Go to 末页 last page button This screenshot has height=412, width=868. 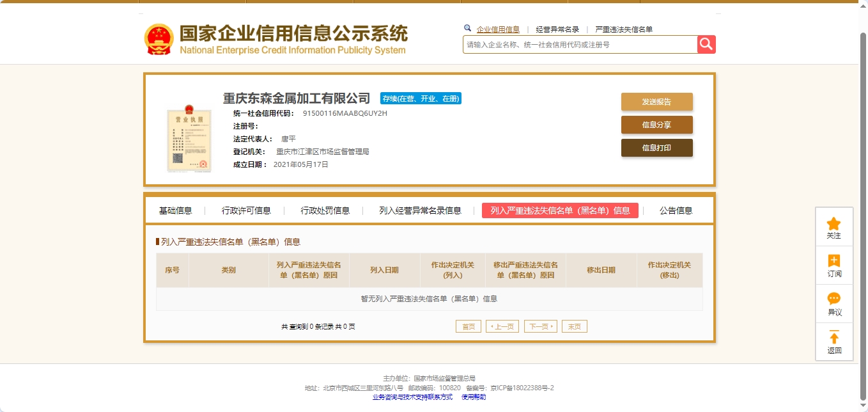574,326
